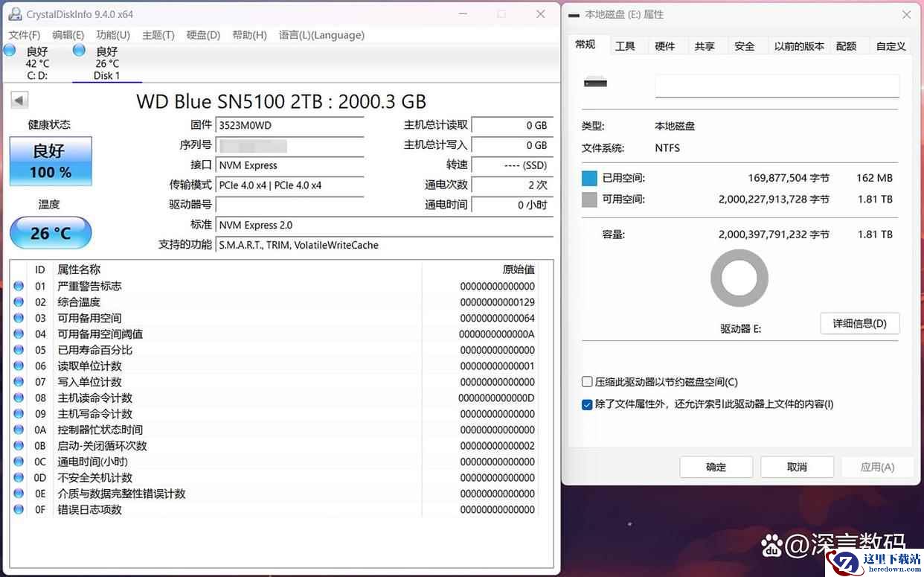Enable compress this drive checkbox
Viewport: 924px width, 577px height.
(587, 382)
